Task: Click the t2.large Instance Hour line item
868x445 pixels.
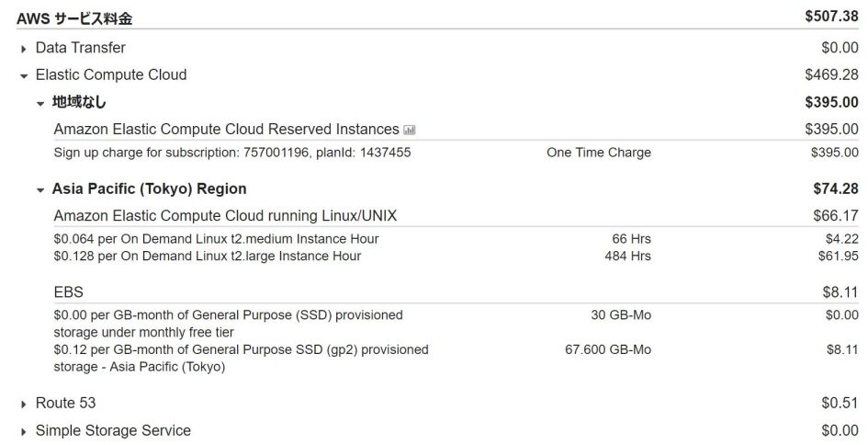Action: coord(207,257)
